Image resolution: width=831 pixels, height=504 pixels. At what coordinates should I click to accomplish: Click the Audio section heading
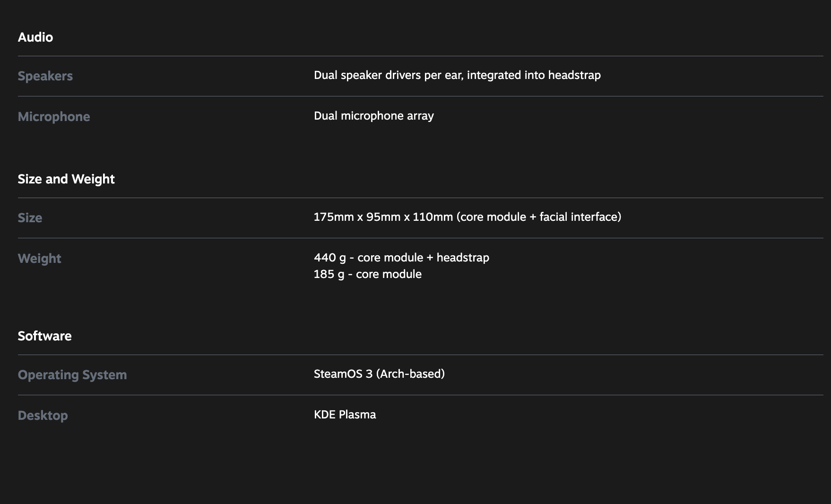35,37
